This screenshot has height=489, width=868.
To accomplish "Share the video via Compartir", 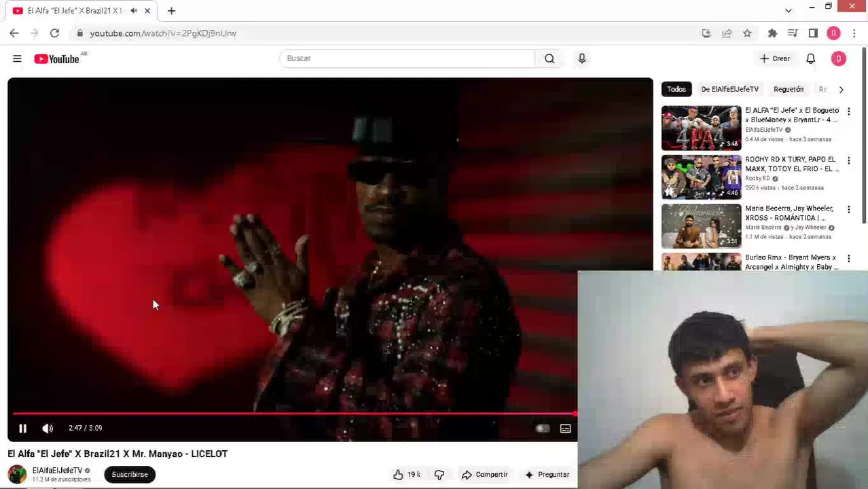I will (484, 475).
